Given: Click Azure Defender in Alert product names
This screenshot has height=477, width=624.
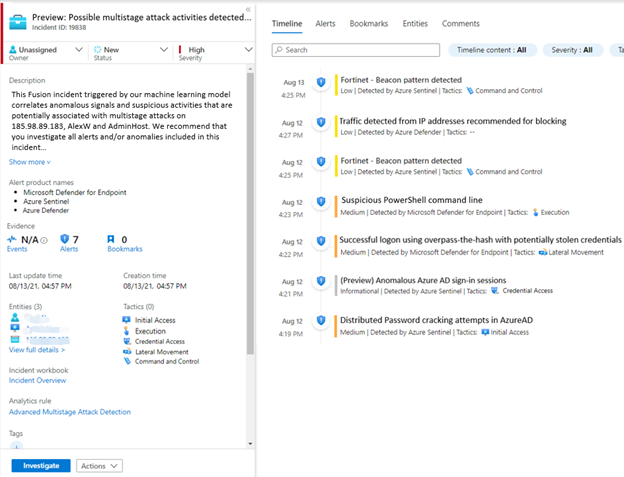Looking at the screenshot, I should click(46, 210).
